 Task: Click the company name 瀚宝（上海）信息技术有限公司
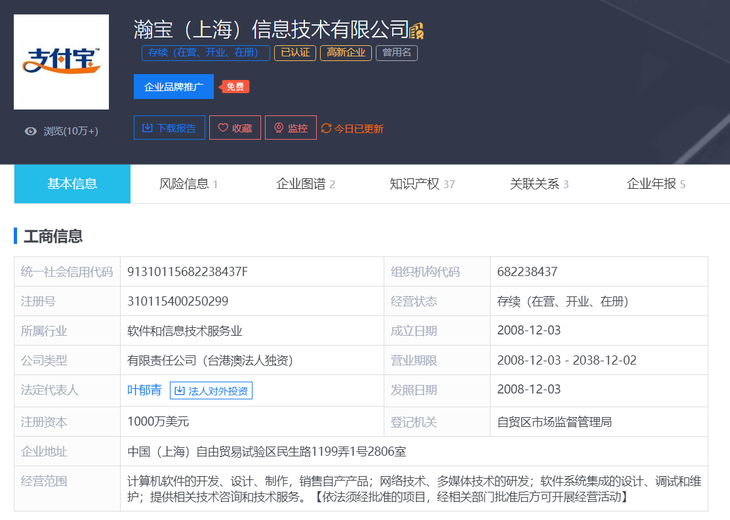(271, 29)
